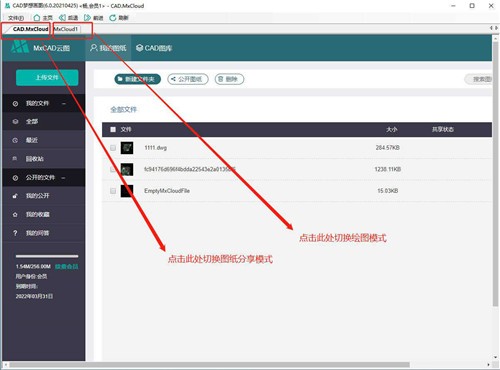Go forward using the 前进 arrow icon
The image size is (500, 370).
click(x=87, y=18)
